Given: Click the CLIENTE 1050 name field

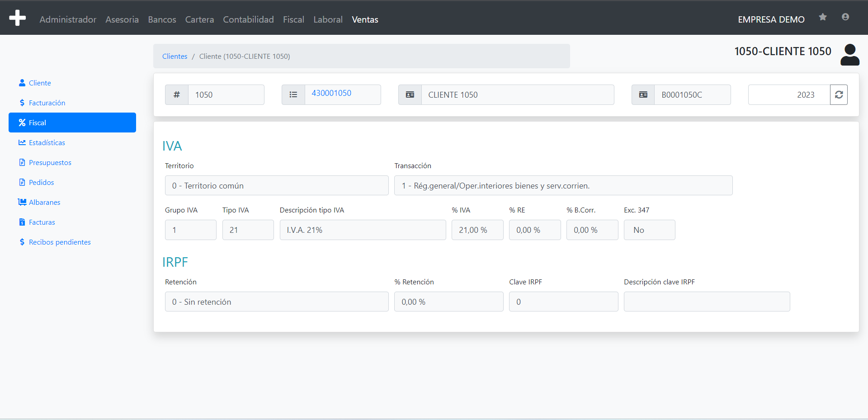Looking at the screenshot, I should point(518,94).
